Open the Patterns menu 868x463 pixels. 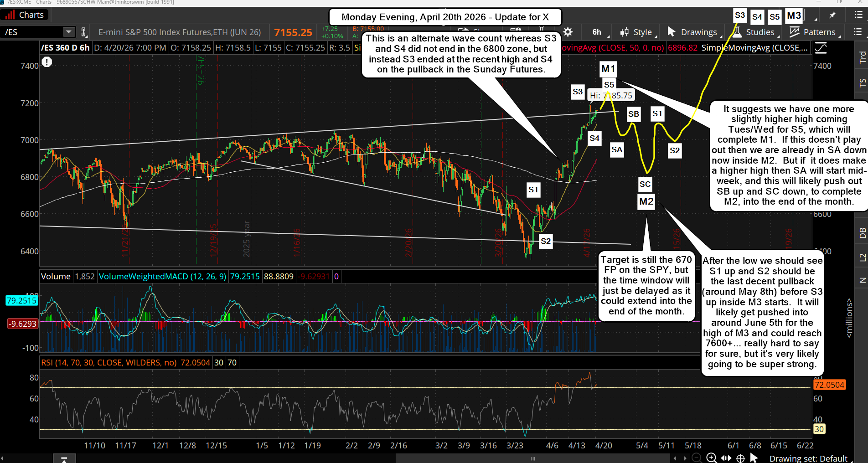(x=813, y=32)
